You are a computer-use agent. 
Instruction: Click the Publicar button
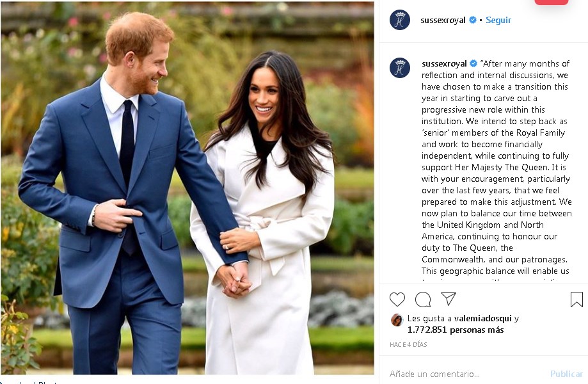[566, 374]
